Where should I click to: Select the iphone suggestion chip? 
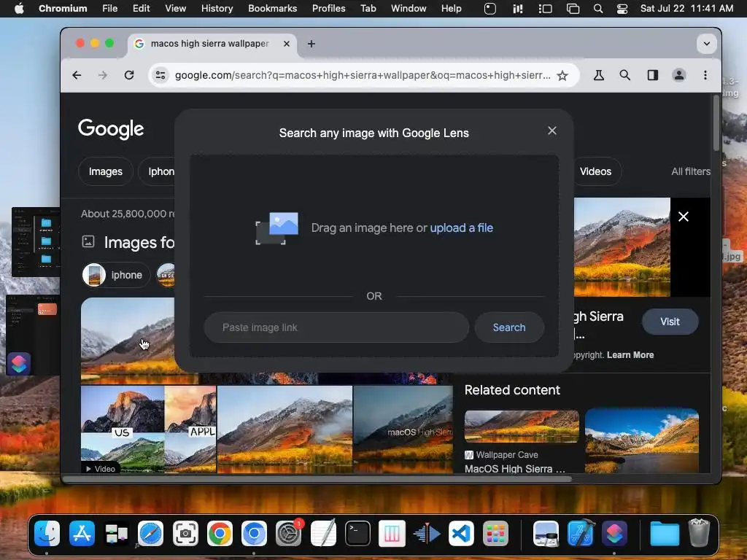point(116,275)
